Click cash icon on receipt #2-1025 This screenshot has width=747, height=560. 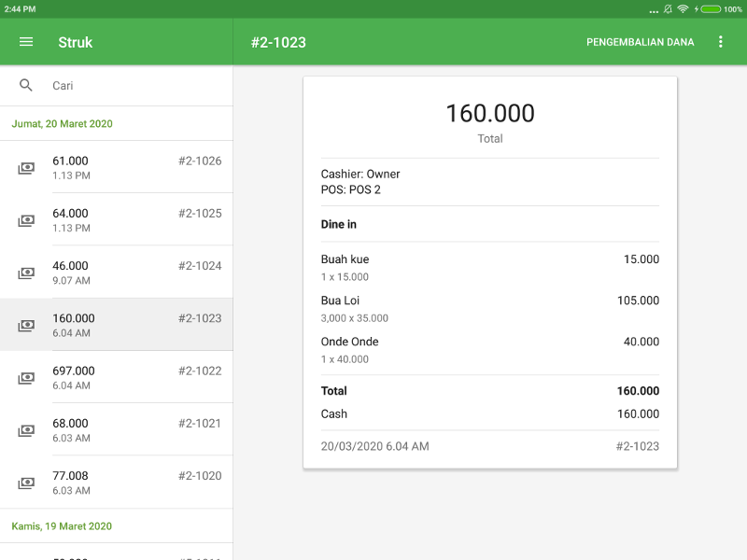(26, 221)
